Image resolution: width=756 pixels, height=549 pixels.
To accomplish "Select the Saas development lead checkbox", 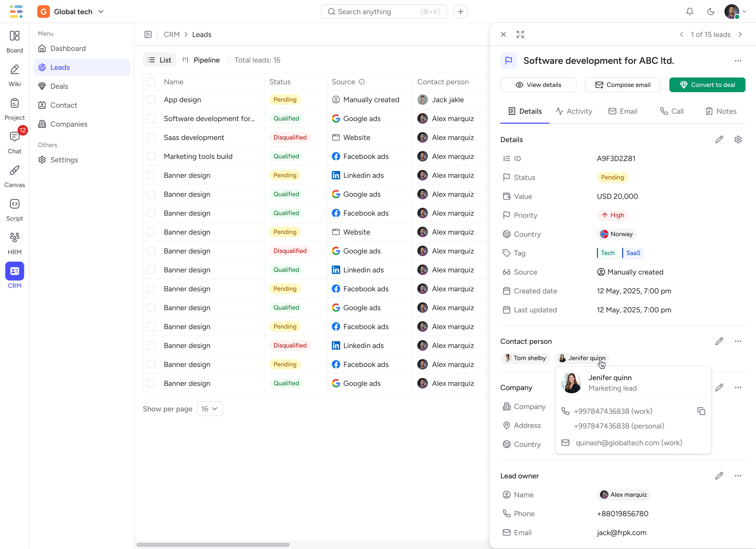I will click(151, 137).
